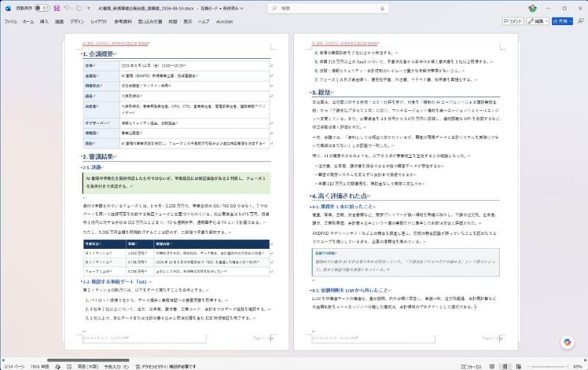Click the heading "4. 高く評価された点"
The width and height of the screenshot is (588, 370).
tap(340, 196)
